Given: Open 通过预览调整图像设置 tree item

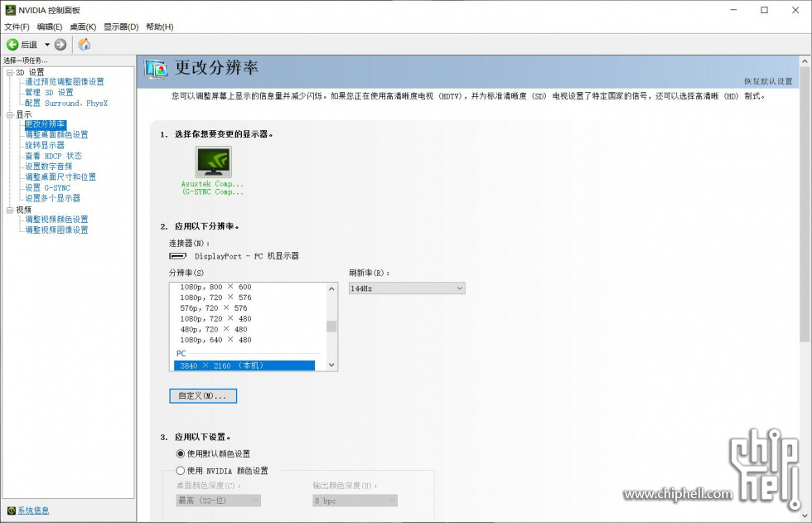Looking at the screenshot, I should (x=65, y=82).
